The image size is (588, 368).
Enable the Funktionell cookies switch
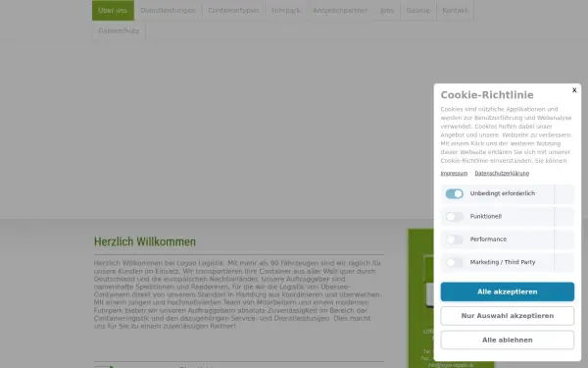point(454,217)
